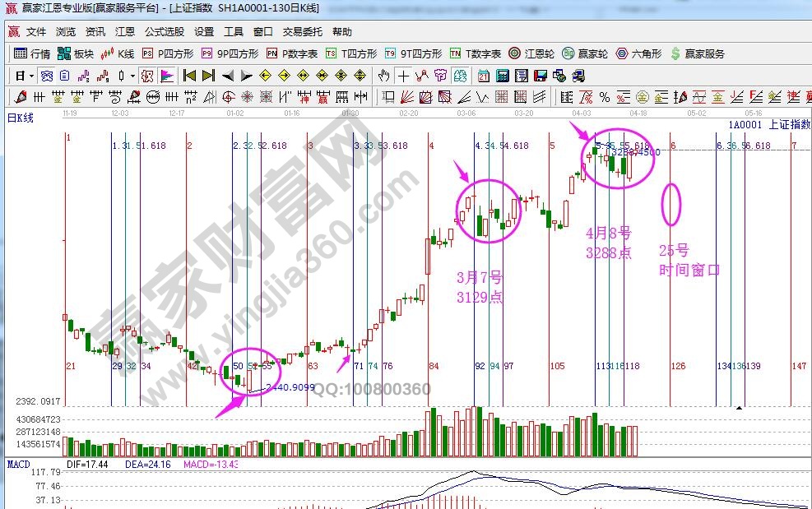Click the calculator icon in toolbar
This screenshot has width=812, height=509.
[500, 76]
